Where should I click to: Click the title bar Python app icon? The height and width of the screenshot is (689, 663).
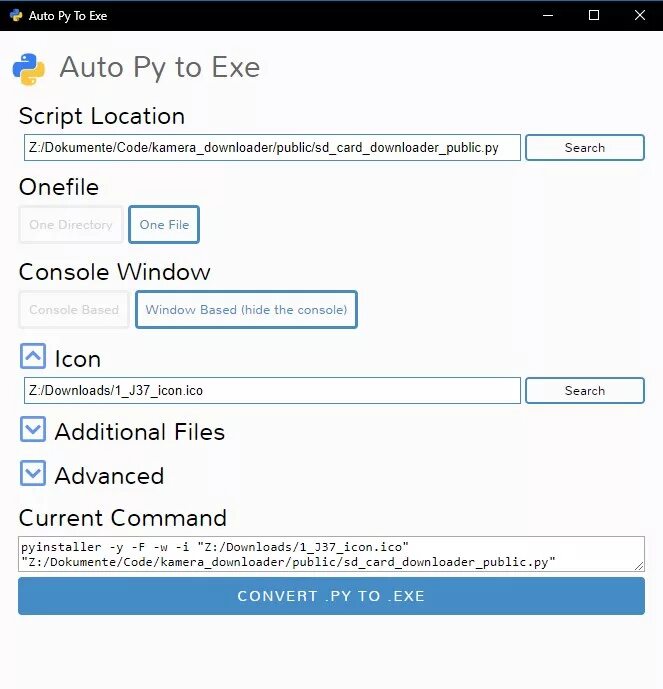[16, 15]
